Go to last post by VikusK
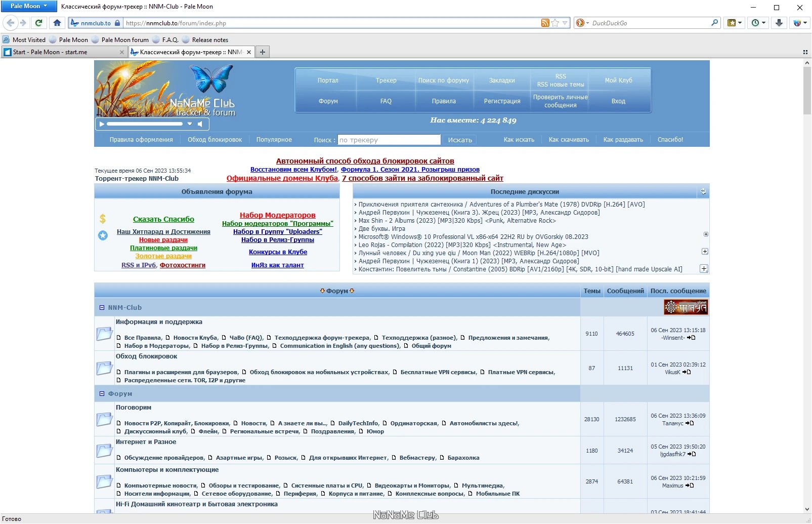This screenshot has width=812, height=524. [687, 372]
